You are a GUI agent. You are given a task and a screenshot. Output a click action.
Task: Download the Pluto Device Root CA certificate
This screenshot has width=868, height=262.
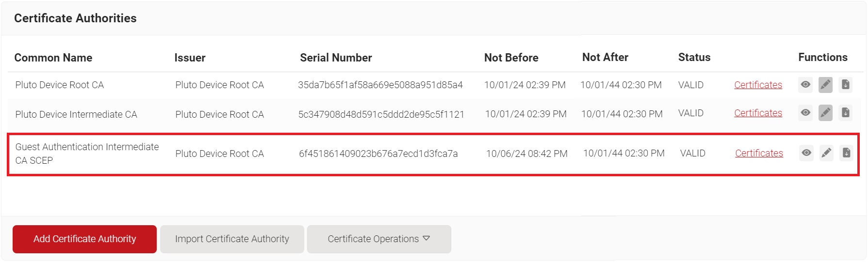pos(845,85)
